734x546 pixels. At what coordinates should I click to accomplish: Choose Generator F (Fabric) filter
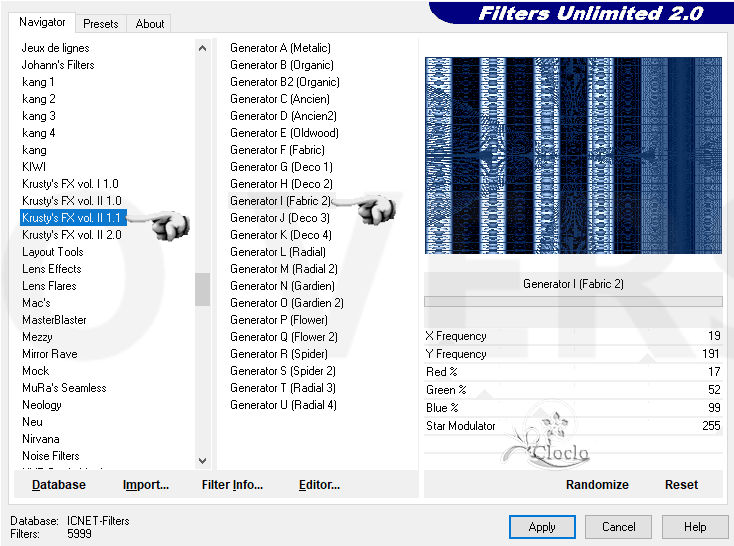277,150
